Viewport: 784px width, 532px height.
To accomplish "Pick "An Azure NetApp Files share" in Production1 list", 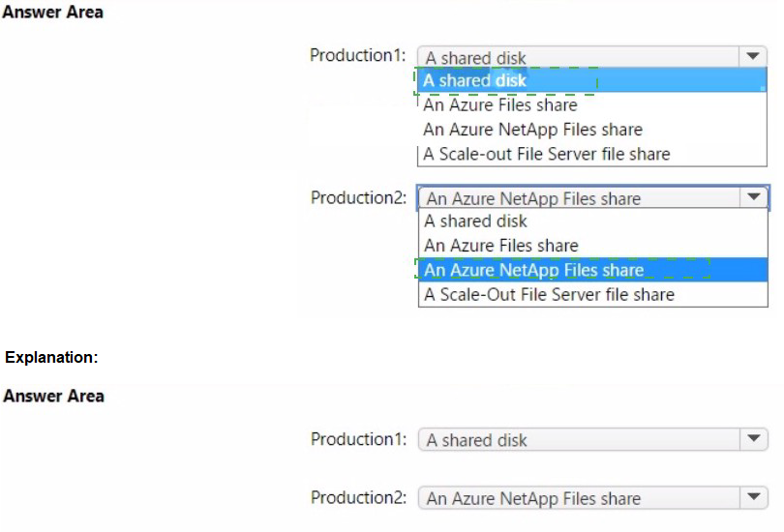I will 532,129.
